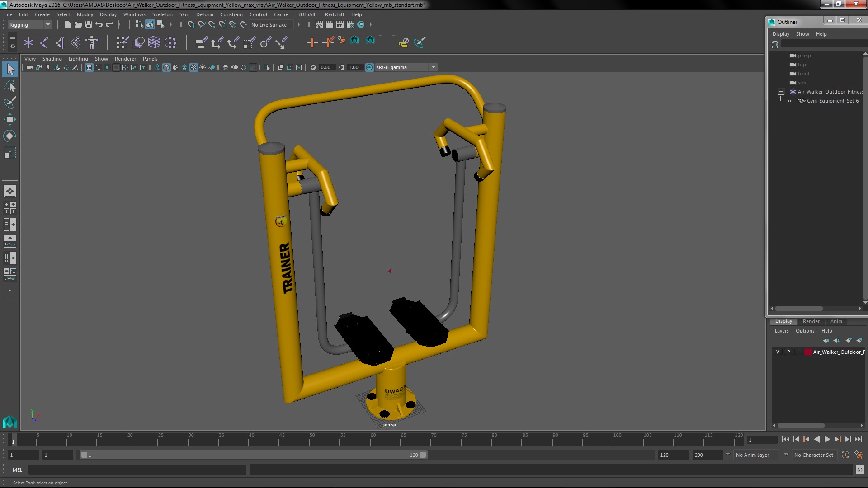Click the Create Lattice shelf icon
The image size is (868, 488).
coord(154,42)
